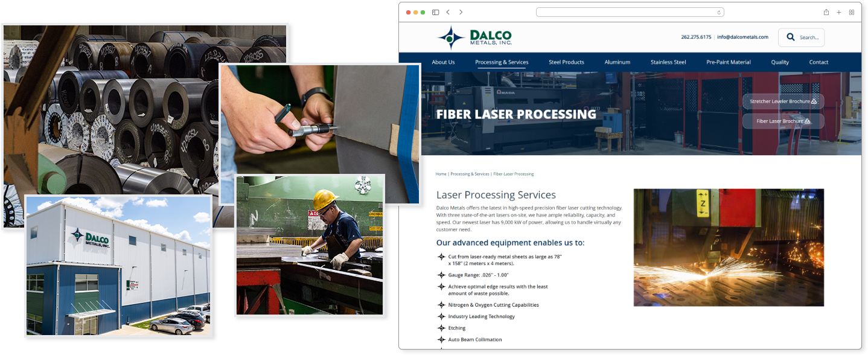Click the share icon in the browser toolbar
Screen dimensions: 868x355
(826, 11)
